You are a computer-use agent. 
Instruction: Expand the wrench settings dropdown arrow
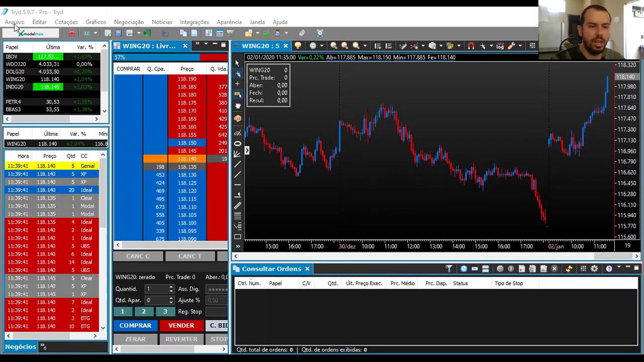point(520,46)
